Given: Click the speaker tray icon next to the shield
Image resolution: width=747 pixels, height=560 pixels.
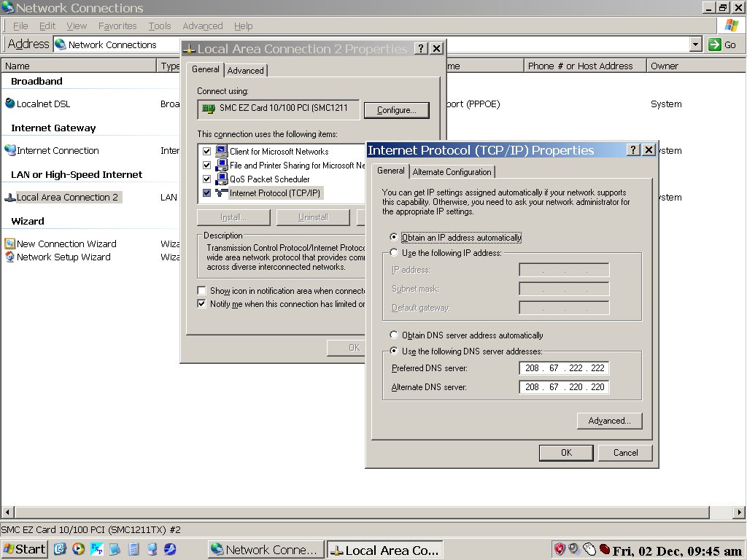Looking at the screenshot, I should [574, 549].
